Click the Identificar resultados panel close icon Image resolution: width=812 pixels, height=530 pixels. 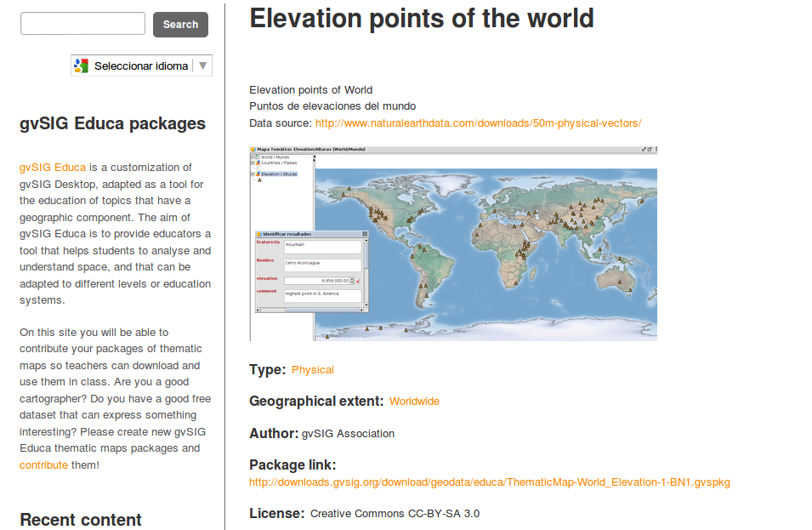pyautogui.click(x=365, y=233)
